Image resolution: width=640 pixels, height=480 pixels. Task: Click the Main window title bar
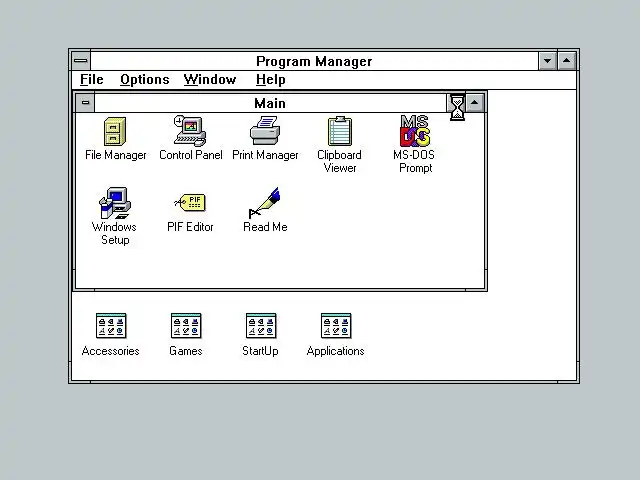point(270,103)
